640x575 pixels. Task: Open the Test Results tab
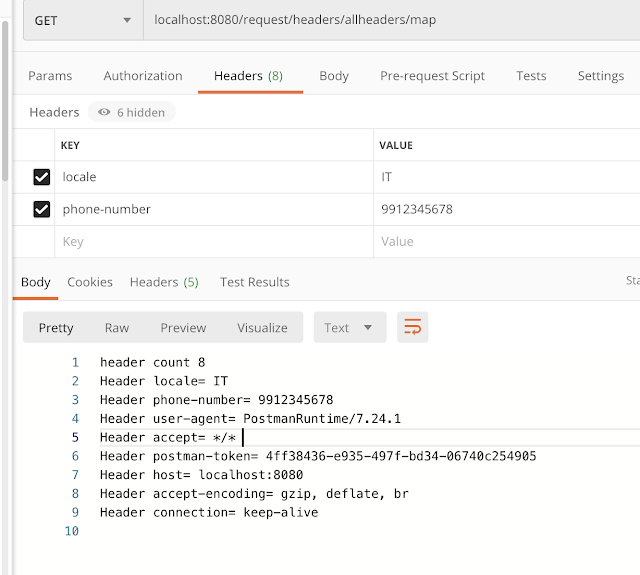tap(255, 282)
